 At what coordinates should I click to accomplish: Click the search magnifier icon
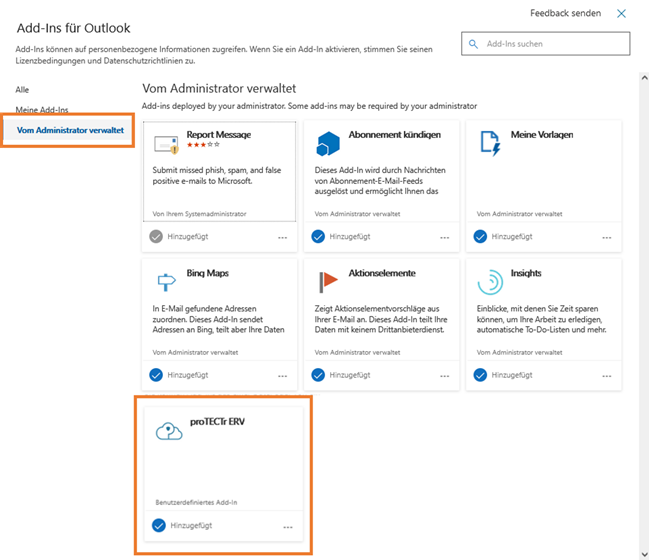[474, 44]
